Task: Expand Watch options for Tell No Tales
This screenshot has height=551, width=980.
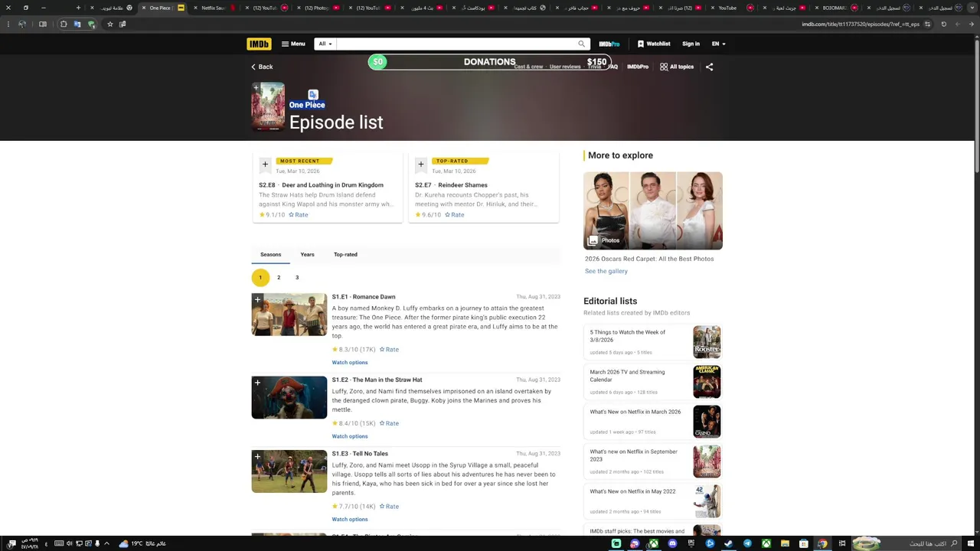Action: 350,520
